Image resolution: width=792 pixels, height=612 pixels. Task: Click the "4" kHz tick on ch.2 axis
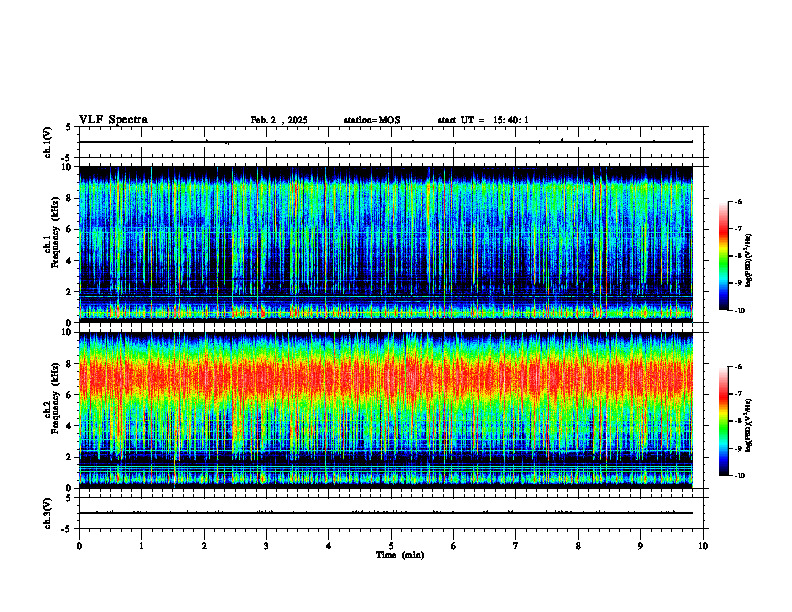(70, 426)
